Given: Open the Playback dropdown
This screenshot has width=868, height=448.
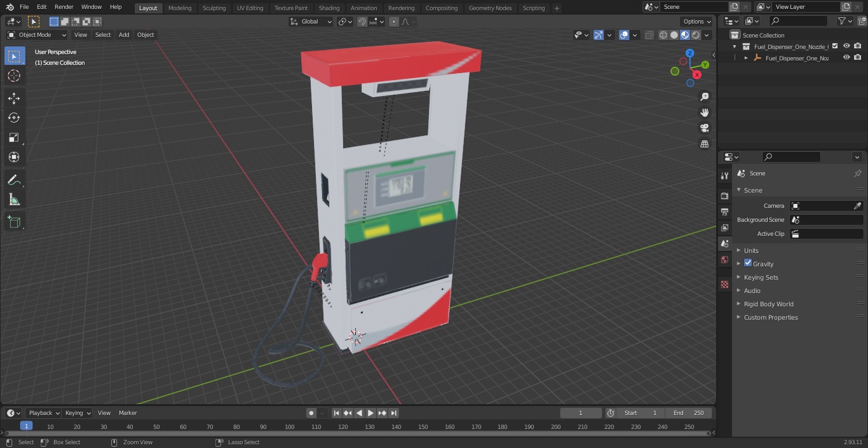Looking at the screenshot, I should (43, 413).
